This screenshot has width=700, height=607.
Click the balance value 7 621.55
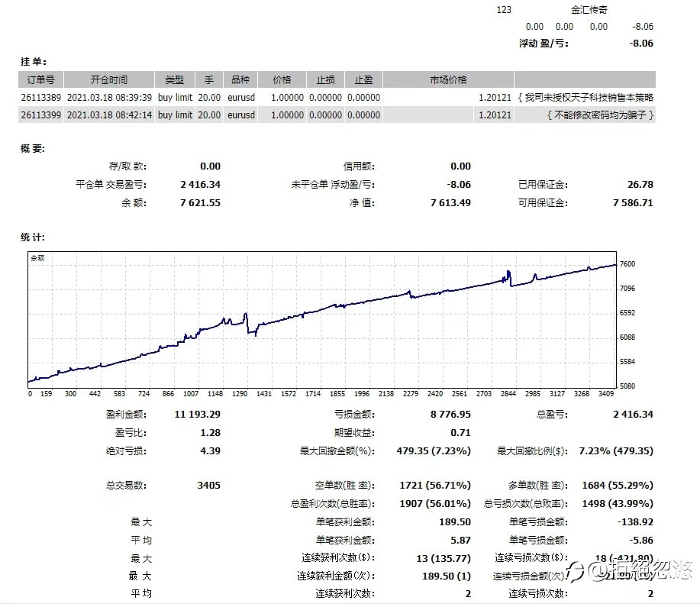click(x=200, y=203)
